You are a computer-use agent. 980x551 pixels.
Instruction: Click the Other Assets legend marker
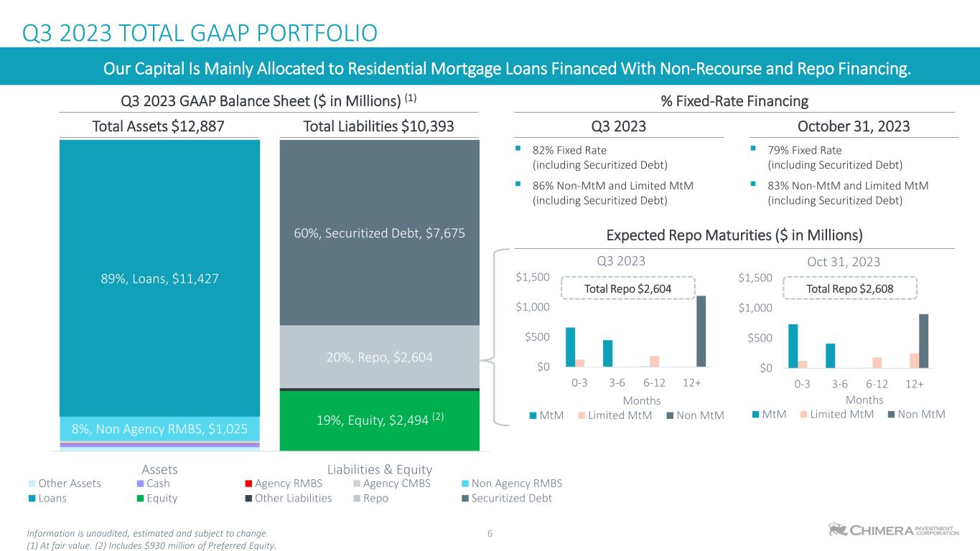click(32, 484)
